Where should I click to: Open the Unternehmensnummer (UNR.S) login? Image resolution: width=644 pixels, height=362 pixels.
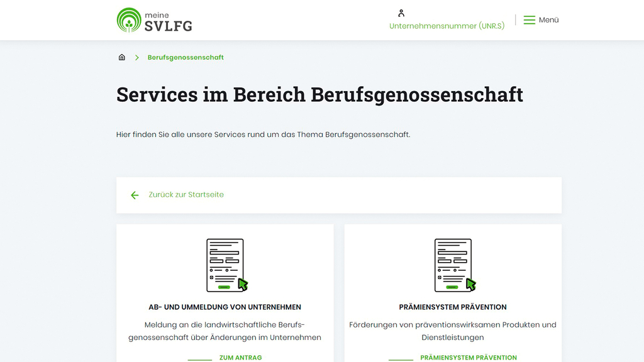tap(447, 26)
